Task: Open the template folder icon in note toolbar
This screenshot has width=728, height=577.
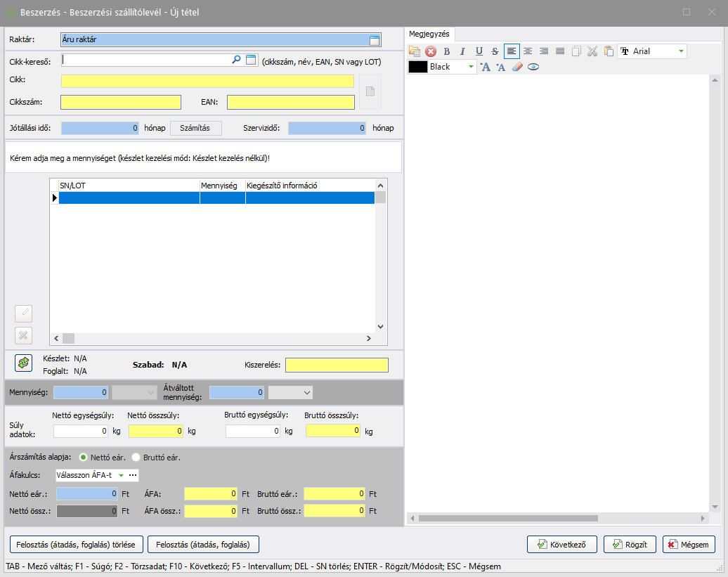Action: point(414,51)
